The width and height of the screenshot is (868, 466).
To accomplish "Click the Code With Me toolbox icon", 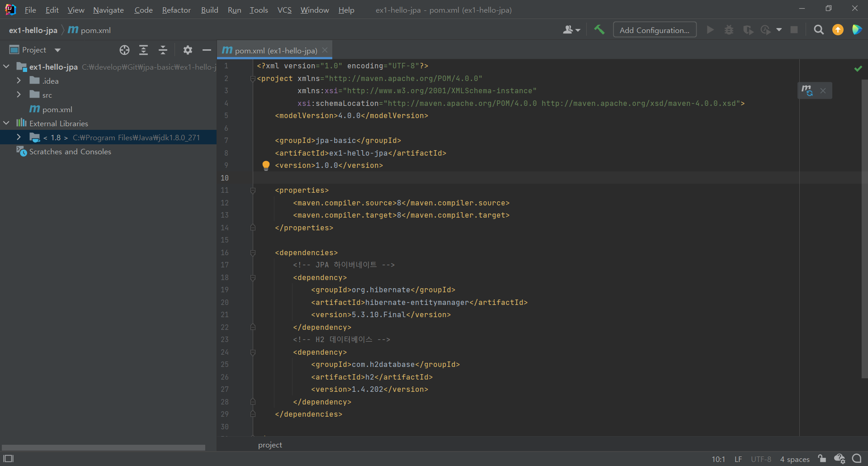I will click(x=857, y=30).
